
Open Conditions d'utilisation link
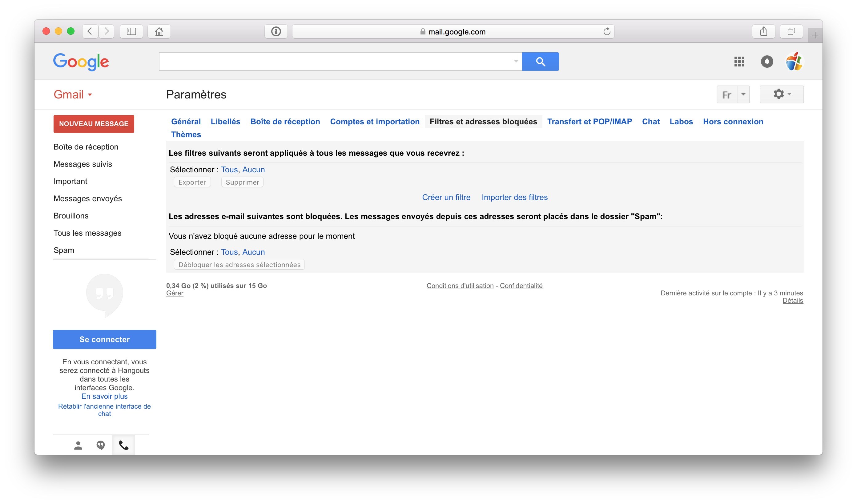coord(460,286)
